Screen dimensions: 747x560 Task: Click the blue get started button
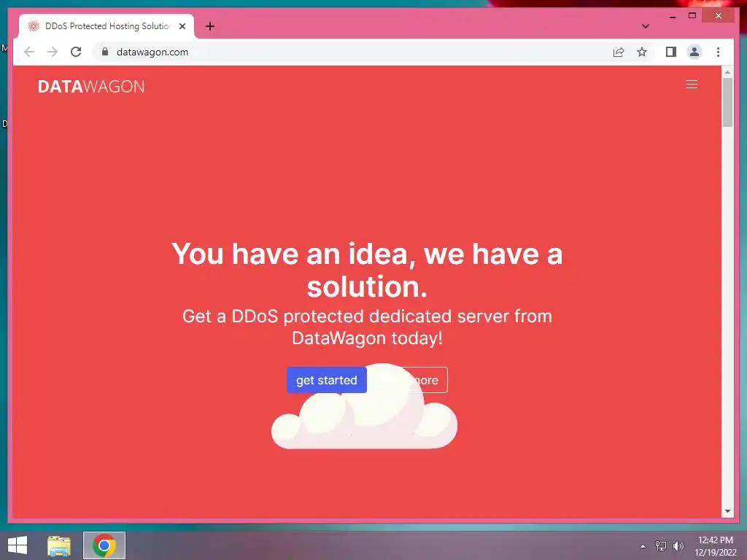[326, 380]
